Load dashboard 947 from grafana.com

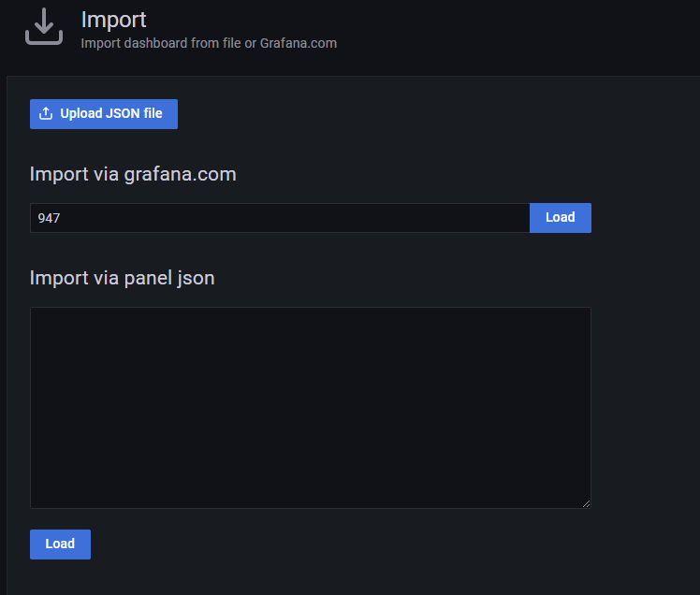(x=560, y=218)
